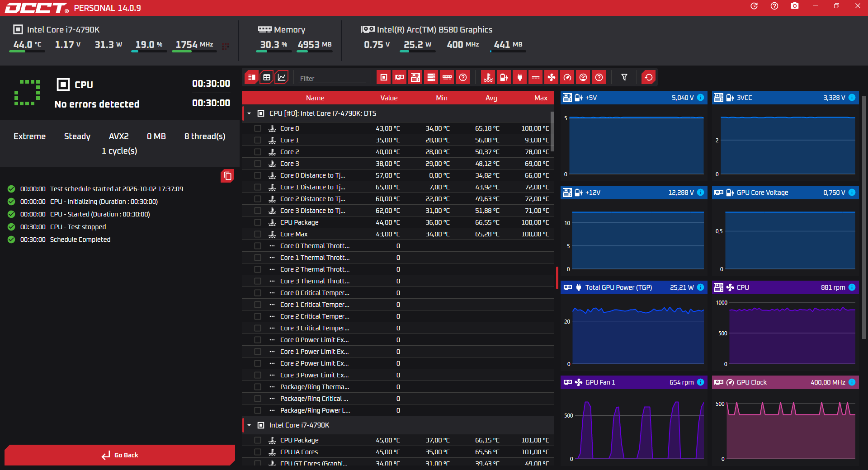
Task: Show info for the GPU Fan 1 graph
Action: (701, 382)
